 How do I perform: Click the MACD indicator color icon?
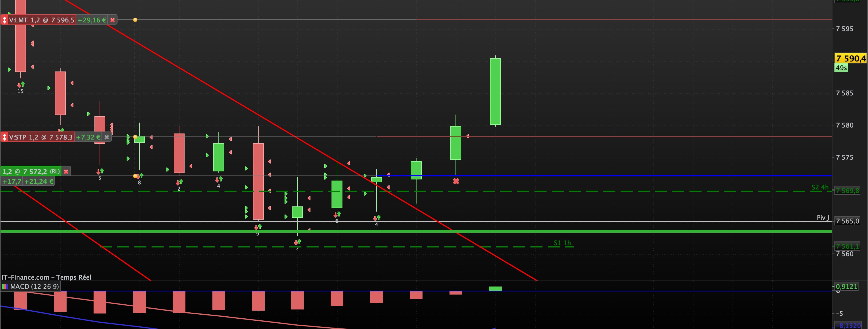[5, 287]
